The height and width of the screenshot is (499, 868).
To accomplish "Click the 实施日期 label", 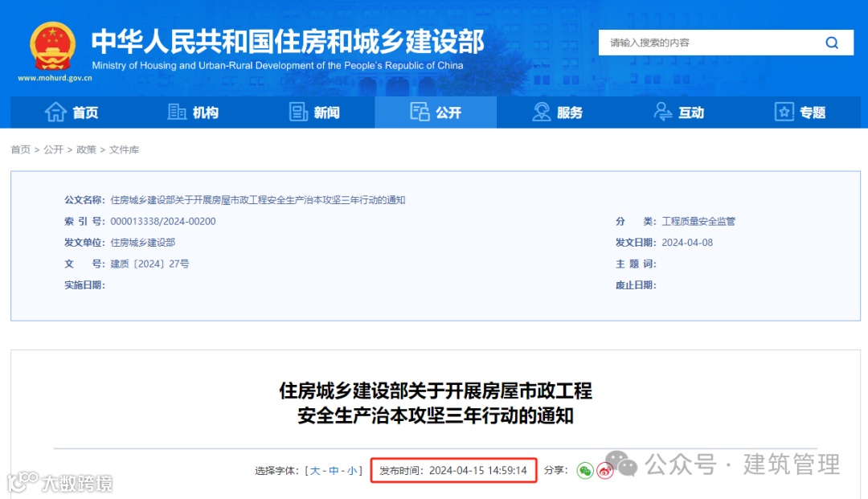I will pos(84,285).
